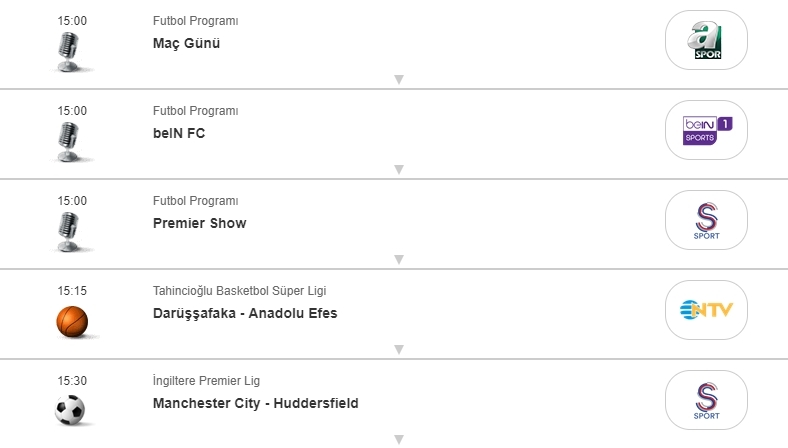This screenshot has width=788, height=448.
Task: Open the Maç Günü program title
Action: 186,43
